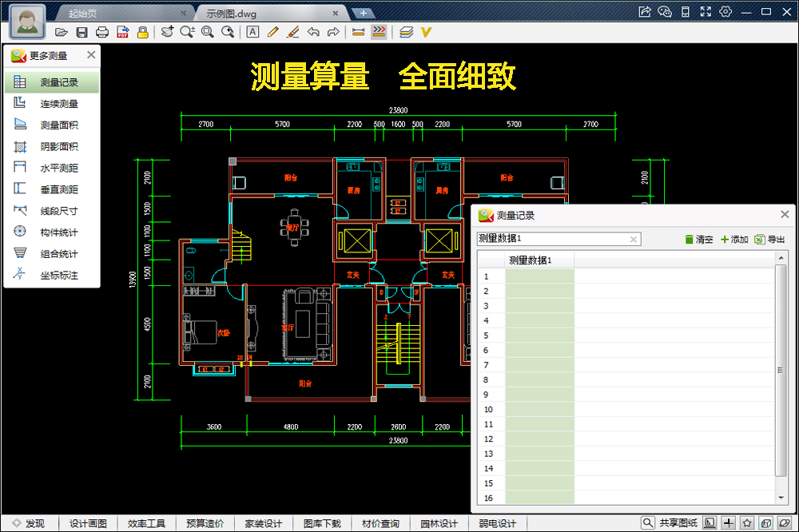Viewport: 799px width, 532px height.
Task: Switch to the 示例图.dwg tab
Action: point(232,14)
